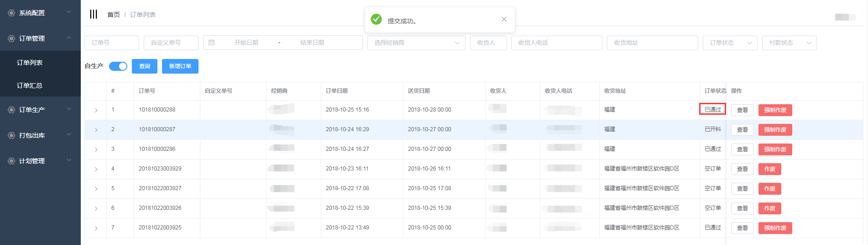868x245 pixels.
Task: Select 订单列表 in the sidebar menu
Action: (30, 63)
